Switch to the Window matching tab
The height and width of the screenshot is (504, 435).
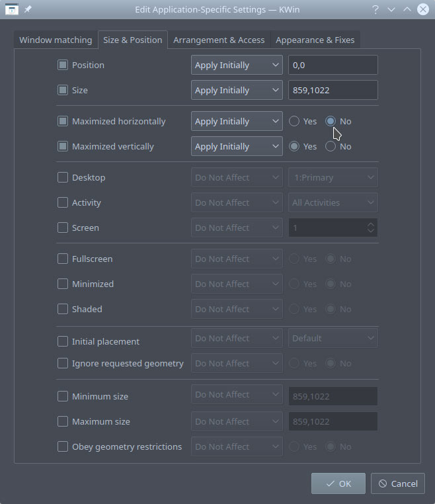[56, 40]
